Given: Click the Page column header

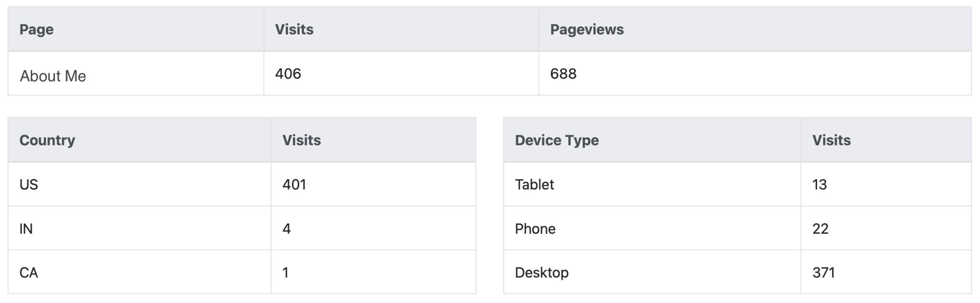Looking at the screenshot, I should click(36, 29).
